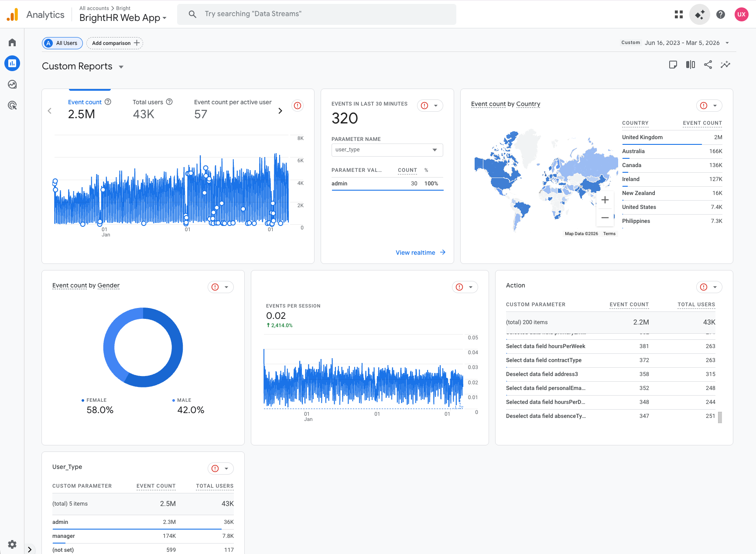
Task: Click the New Zealand country row
Action: (672, 193)
